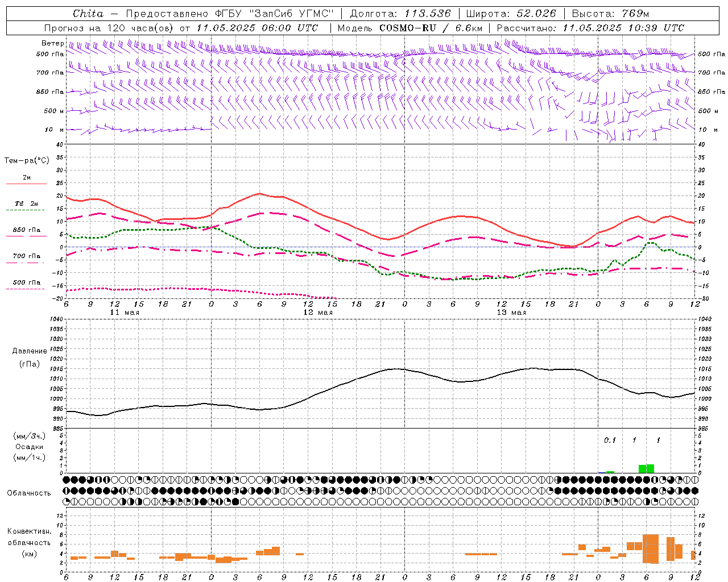Click the "Осадки" precipitation label
Screen dimensions: 728x582
pos(30,447)
